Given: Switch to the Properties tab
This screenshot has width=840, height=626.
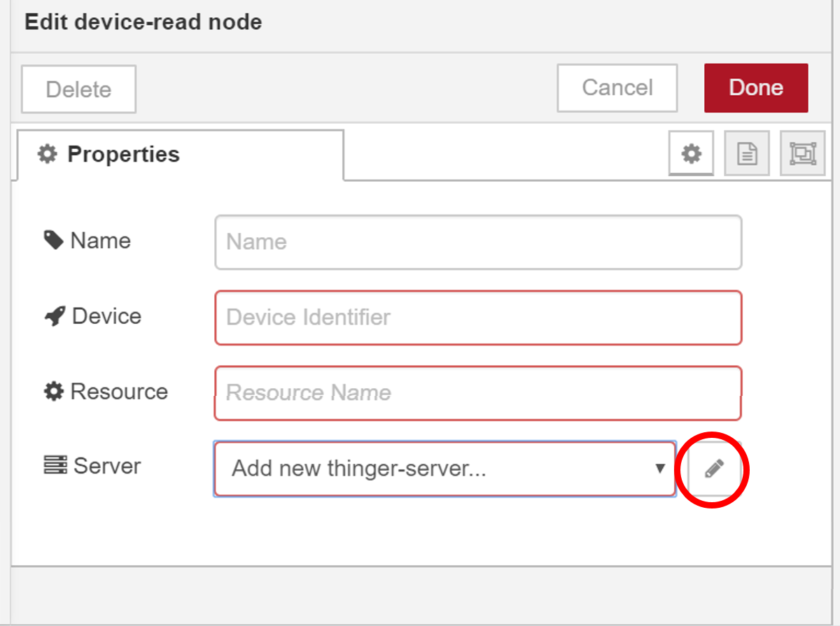Looking at the screenshot, I should tap(110, 154).
